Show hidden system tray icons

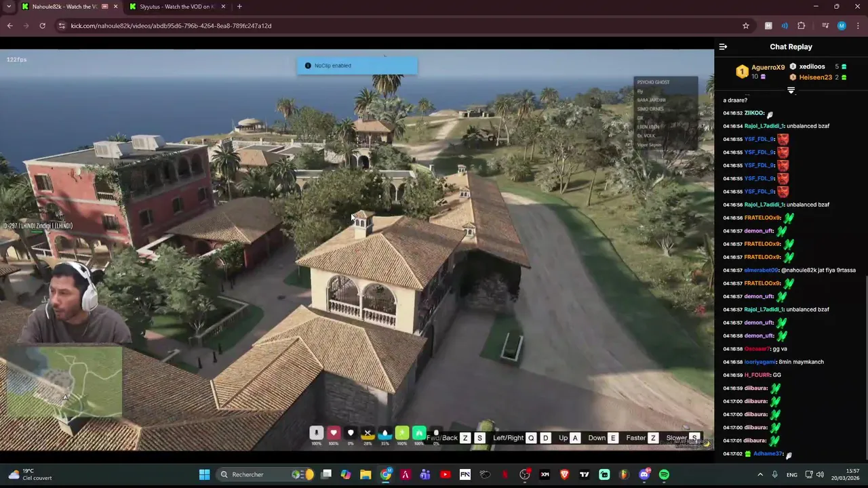[759, 474]
